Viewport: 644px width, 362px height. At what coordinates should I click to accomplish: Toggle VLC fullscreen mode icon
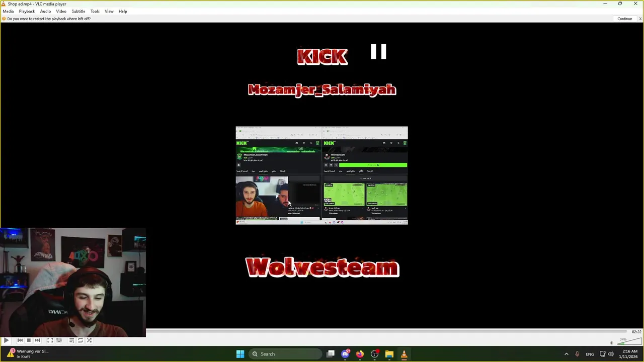(50, 340)
